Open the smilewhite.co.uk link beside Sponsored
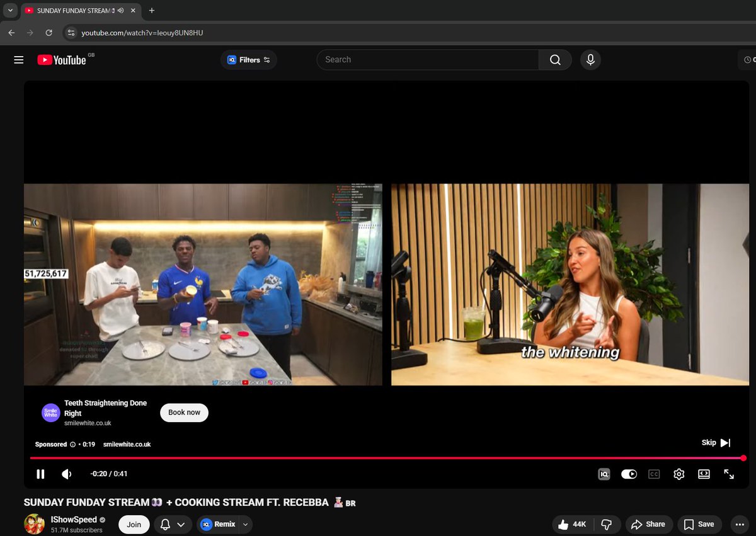Screen dimensions: 756x536 click(x=127, y=444)
